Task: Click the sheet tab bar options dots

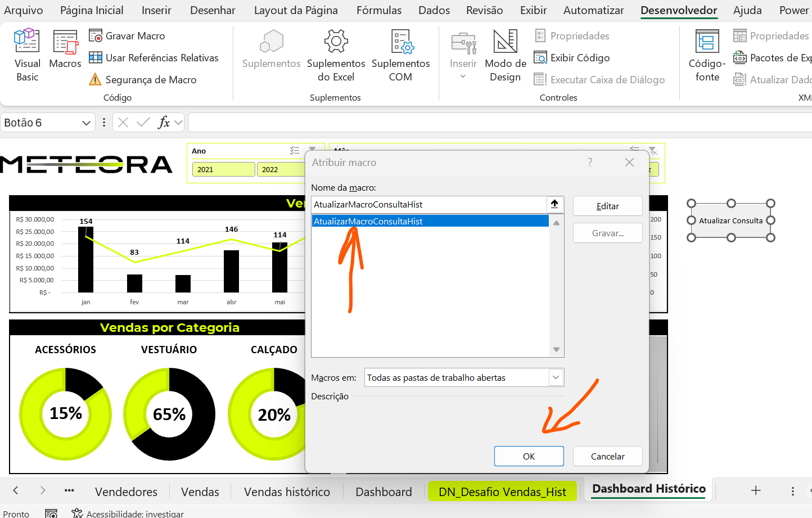Action: coord(793,491)
